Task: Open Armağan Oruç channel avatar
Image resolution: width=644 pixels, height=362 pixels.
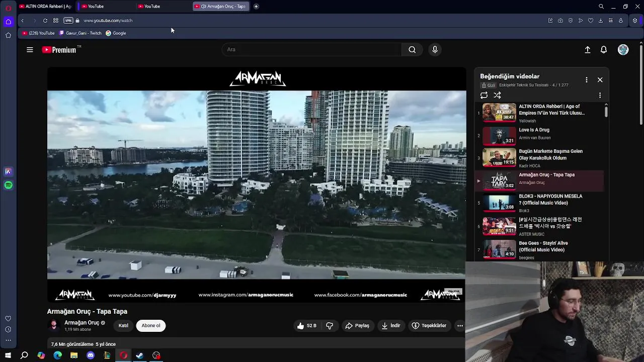Action: click(x=54, y=325)
